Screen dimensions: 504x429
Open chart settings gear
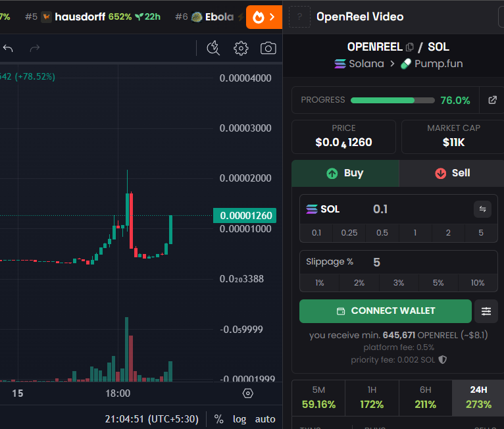click(x=241, y=49)
